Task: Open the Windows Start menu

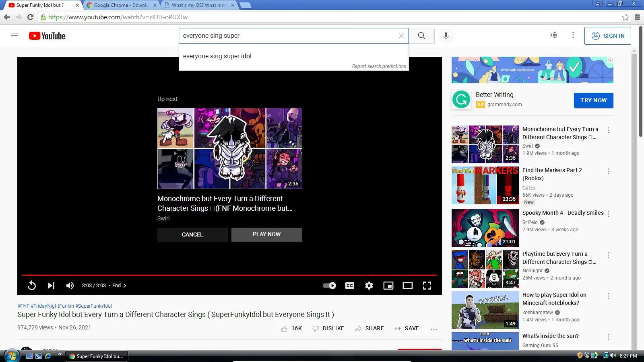Action: click(x=11, y=356)
